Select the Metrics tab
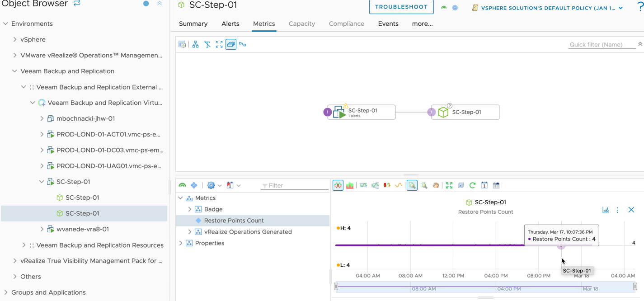This screenshot has height=301, width=644. (x=264, y=24)
